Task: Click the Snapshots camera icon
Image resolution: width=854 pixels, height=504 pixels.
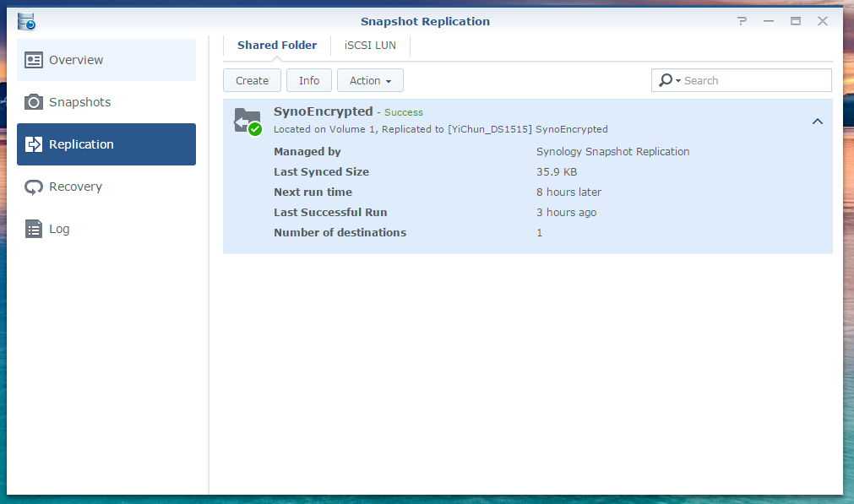Action: click(x=33, y=102)
